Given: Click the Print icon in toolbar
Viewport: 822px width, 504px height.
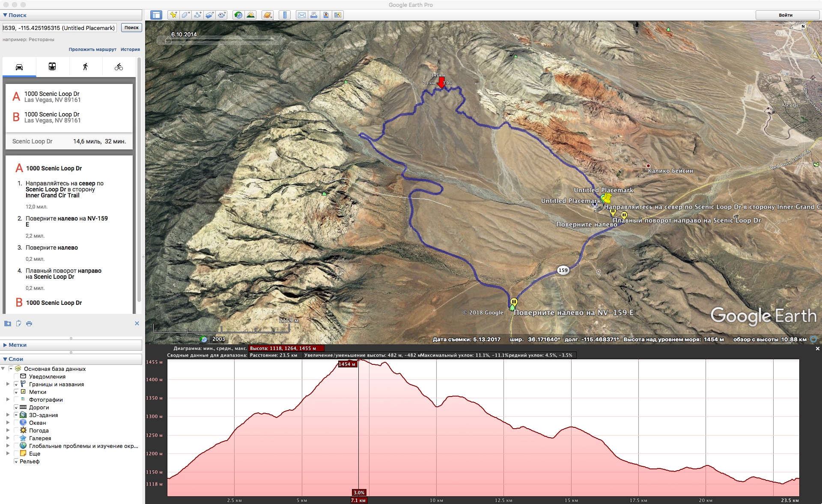Looking at the screenshot, I should (x=314, y=15).
